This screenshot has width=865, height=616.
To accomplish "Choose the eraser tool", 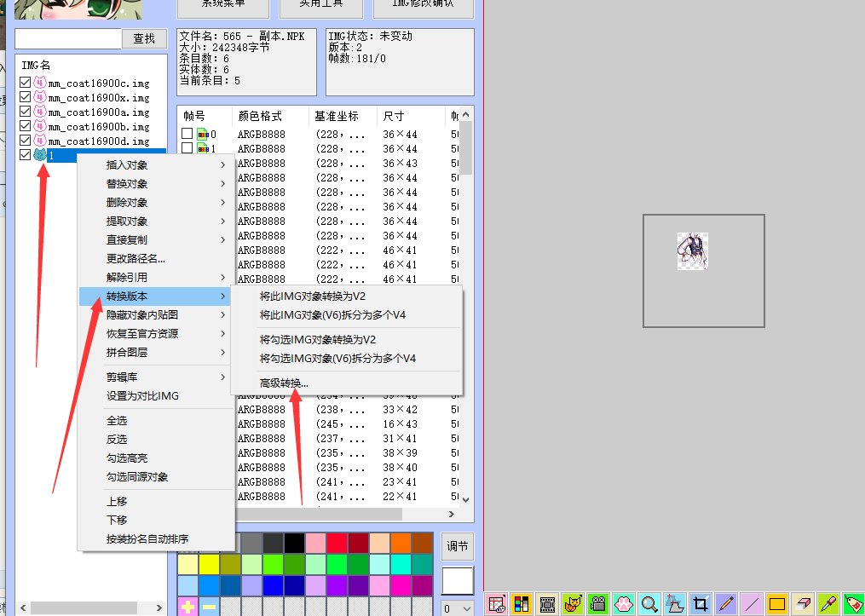I will 803,604.
